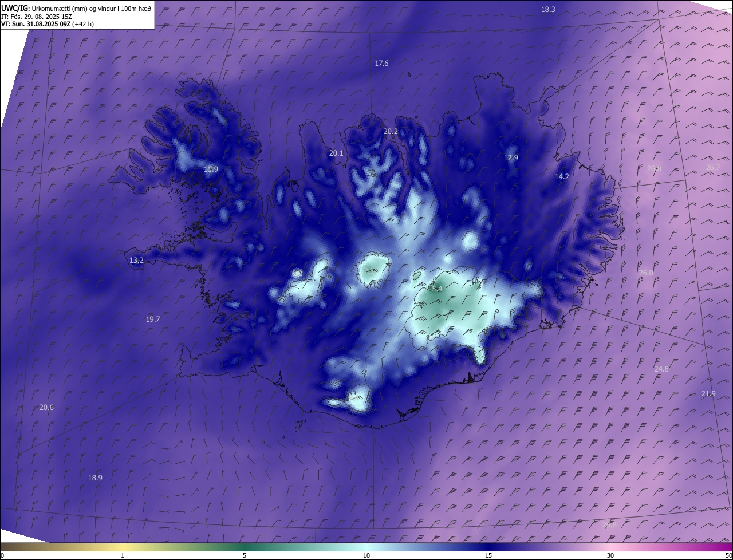The width and height of the screenshot is (733, 560).
Task: Click the color scale tick labelled 30
Action: [610, 555]
